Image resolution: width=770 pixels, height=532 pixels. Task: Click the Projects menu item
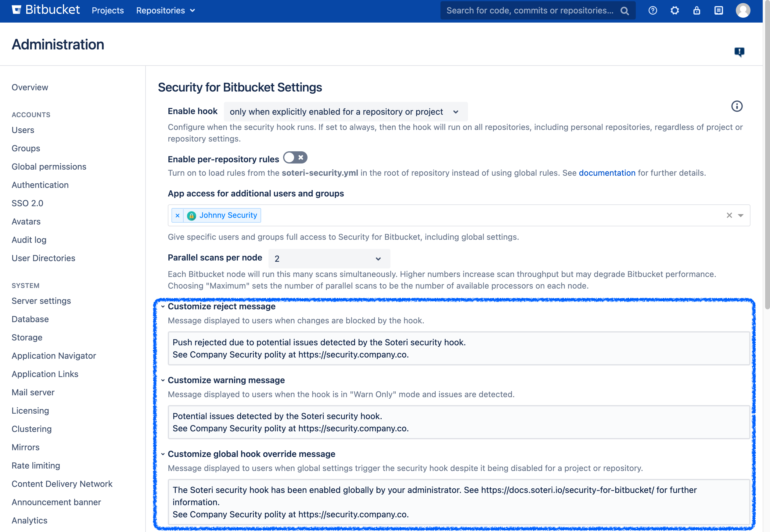point(108,10)
